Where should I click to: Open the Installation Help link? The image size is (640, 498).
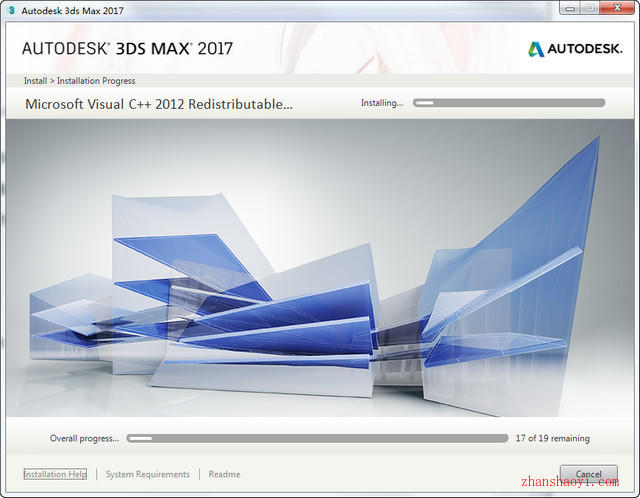point(55,474)
